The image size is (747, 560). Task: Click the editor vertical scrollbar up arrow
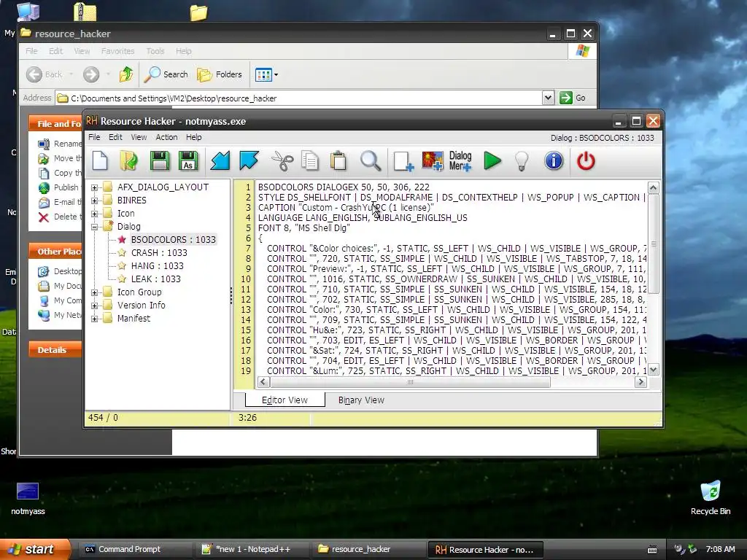tap(653, 187)
